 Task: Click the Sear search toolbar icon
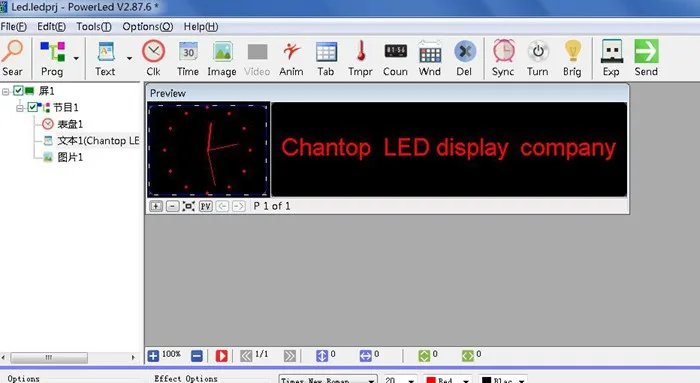[x=12, y=58]
